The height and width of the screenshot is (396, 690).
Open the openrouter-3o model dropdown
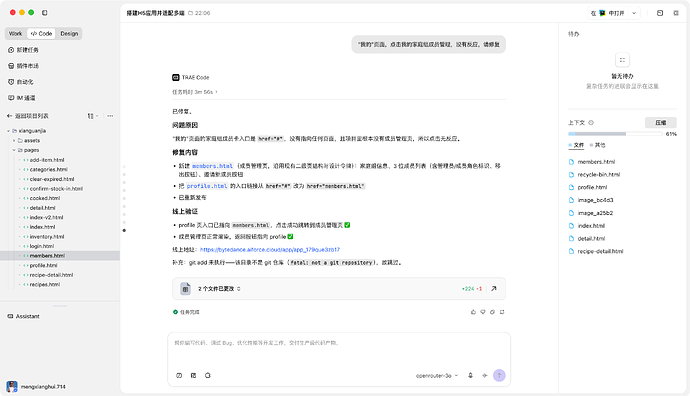tap(437, 376)
